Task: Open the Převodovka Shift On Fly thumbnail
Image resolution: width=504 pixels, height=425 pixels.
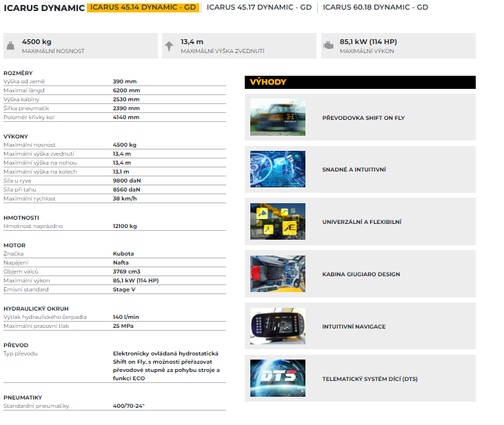Action: 278,117
